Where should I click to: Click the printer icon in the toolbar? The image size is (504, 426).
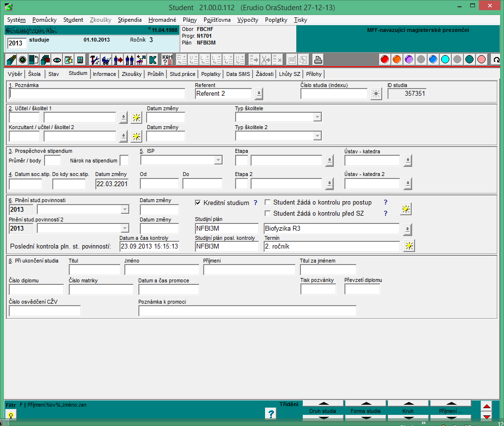tap(318, 60)
